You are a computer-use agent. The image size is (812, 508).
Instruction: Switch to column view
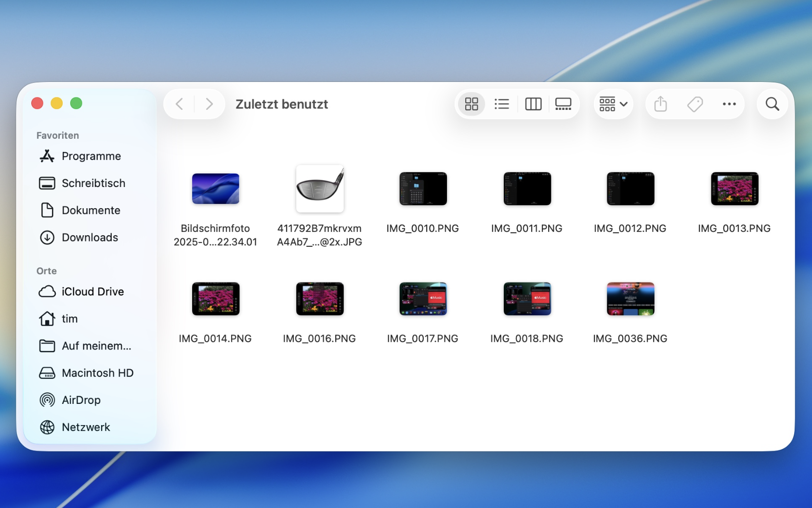(533, 104)
